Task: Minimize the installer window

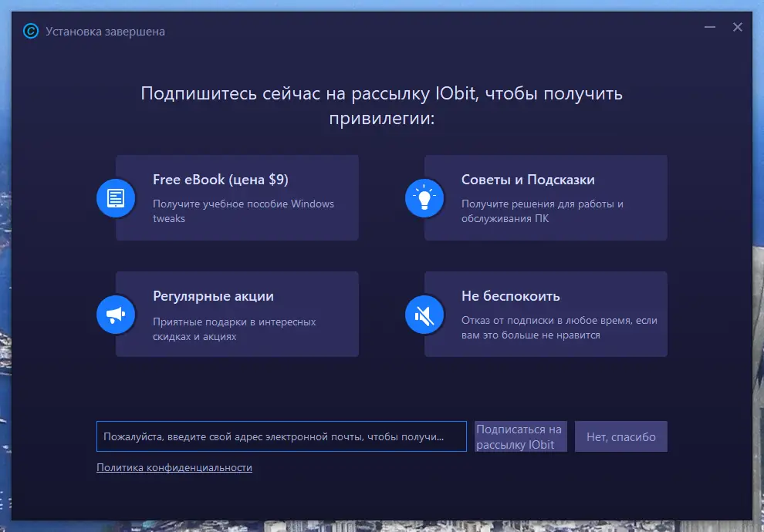Action: click(x=710, y=27)
